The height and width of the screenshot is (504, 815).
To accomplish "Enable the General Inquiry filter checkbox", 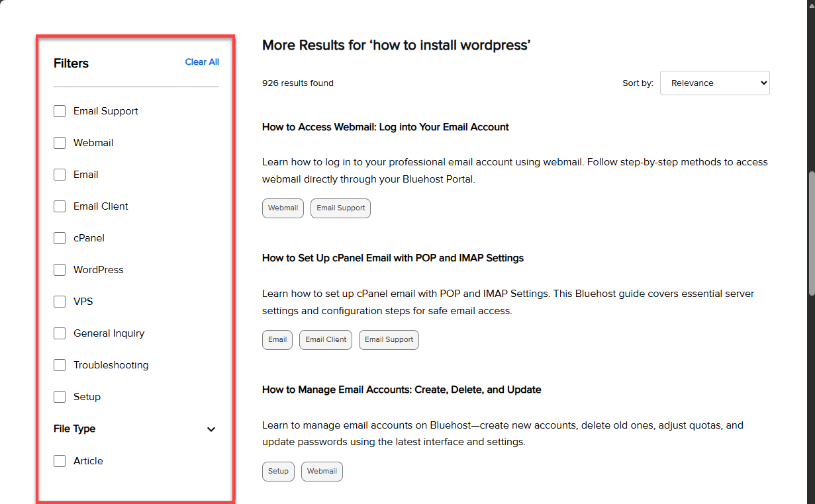I will click(60, 333).
